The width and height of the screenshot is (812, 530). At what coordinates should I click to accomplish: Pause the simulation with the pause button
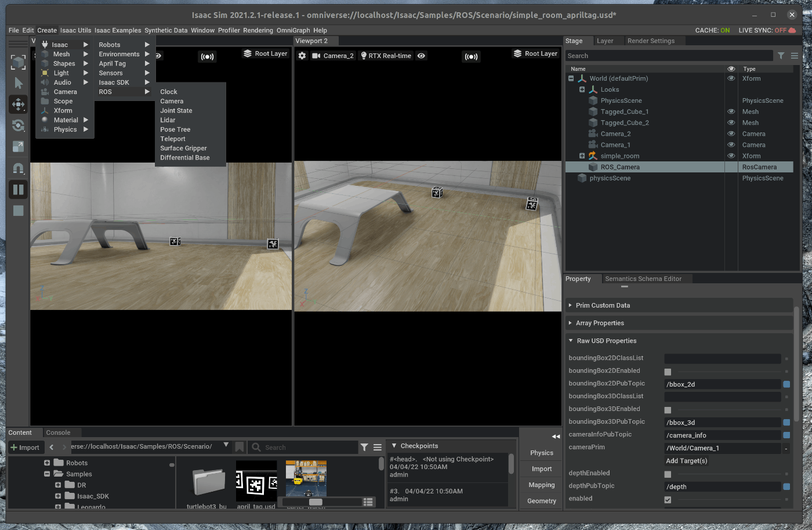click(x=19, y=189)
